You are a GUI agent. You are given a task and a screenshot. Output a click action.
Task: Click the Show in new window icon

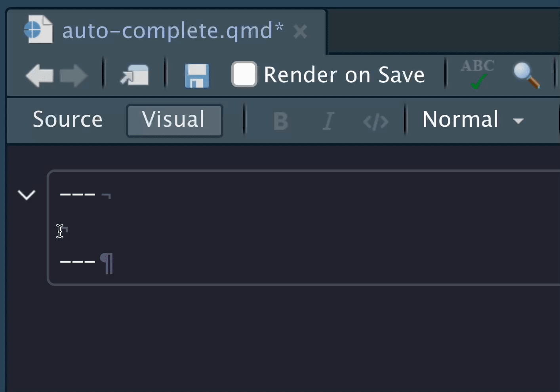coord(135,75)
